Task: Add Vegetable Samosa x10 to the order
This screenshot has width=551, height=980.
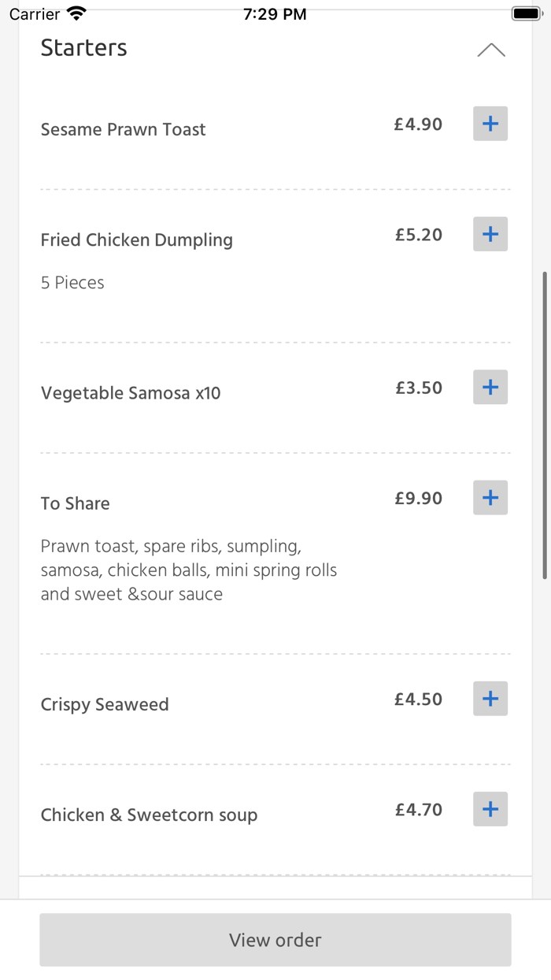Action: point(490,387)
